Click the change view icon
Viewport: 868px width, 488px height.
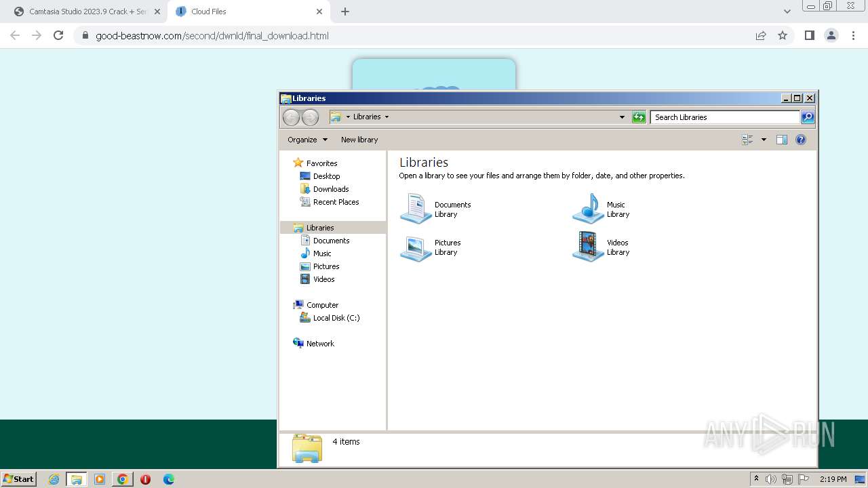point(747,140)
